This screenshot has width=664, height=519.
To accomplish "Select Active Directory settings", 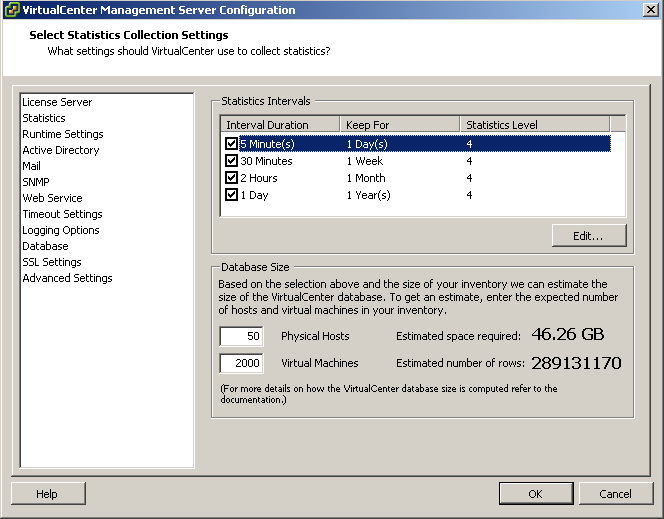I will (x=61, y=150).
